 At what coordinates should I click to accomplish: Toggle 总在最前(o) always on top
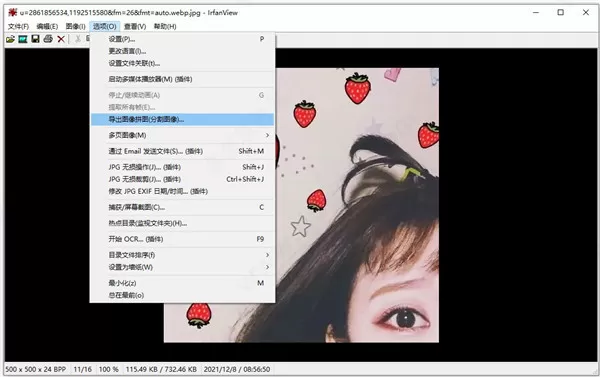tap(183, 295)
